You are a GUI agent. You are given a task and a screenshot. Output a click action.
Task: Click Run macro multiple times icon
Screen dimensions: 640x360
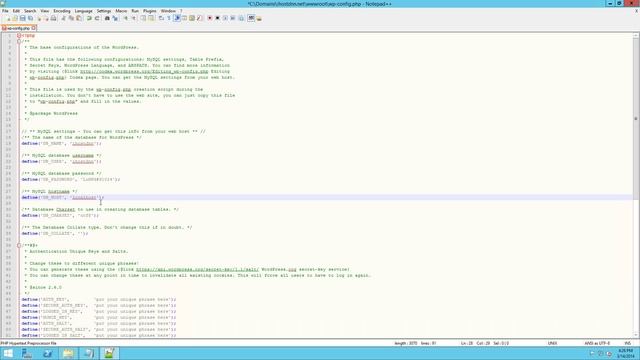[233, 18]
